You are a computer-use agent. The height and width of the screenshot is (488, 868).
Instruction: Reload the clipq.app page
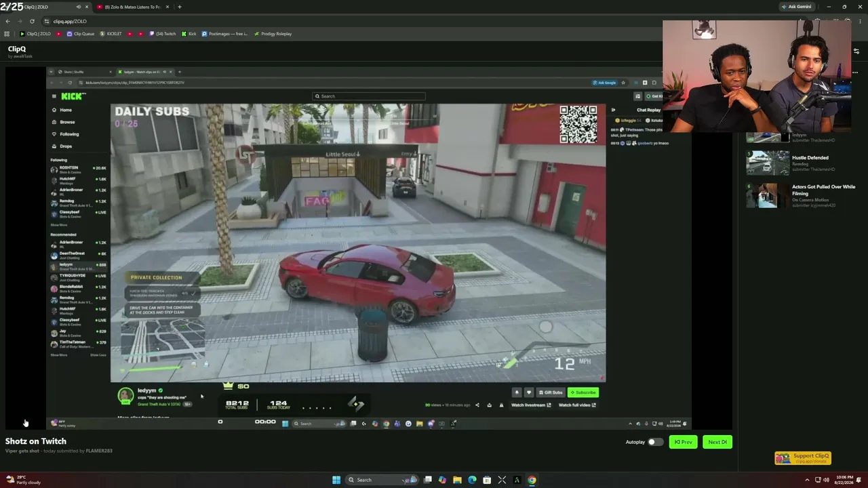(x=32, y=21)
